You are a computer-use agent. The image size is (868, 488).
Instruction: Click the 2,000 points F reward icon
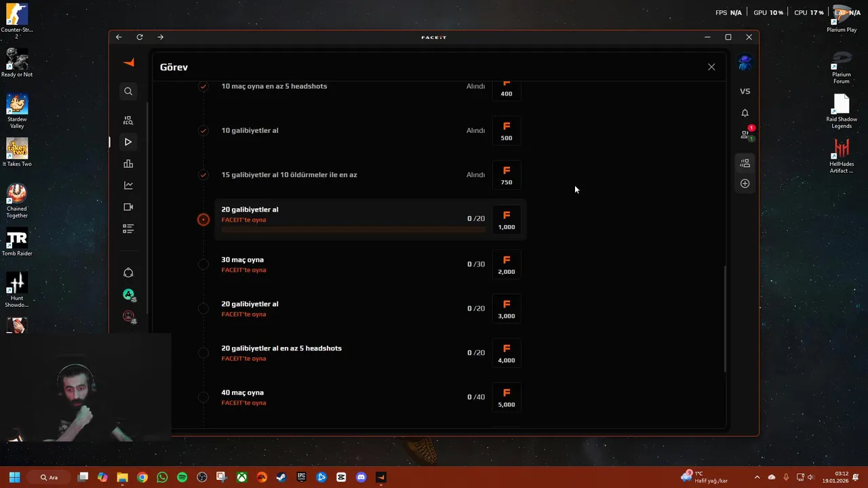(x=507, y=264)
